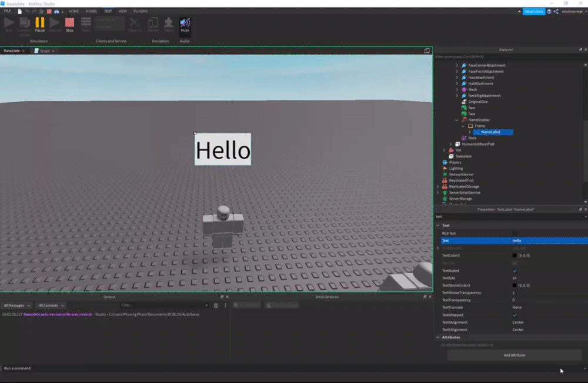Select the TEST ribbon tab
Image resolution: width=588 pixels, height=383 pixels.
108,11
